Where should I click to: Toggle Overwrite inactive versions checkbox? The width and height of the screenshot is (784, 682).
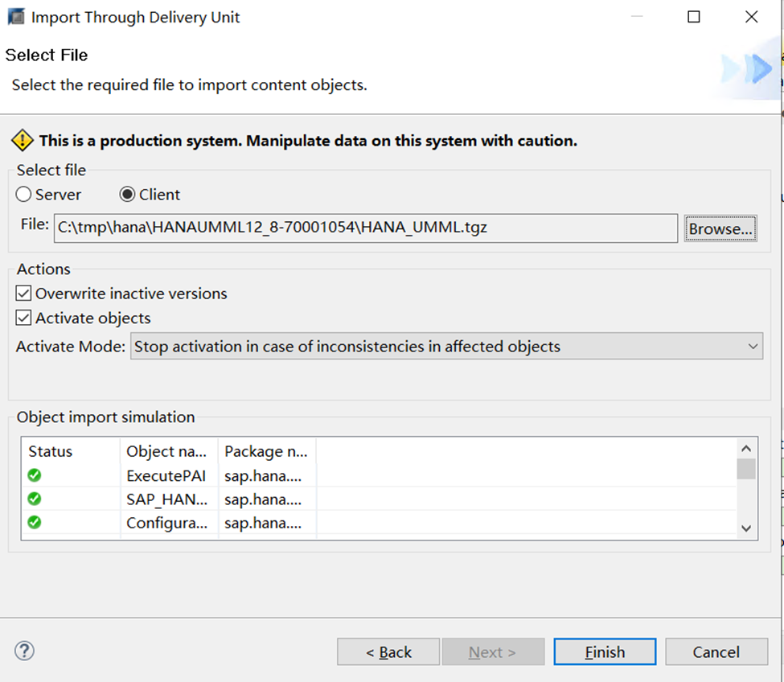pos(24,294)
